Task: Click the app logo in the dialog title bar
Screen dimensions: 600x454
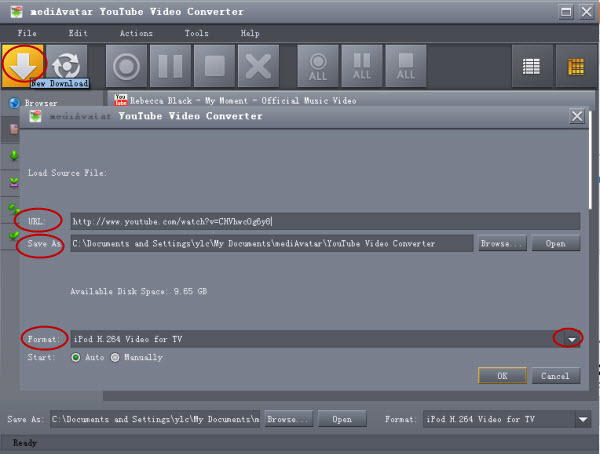Action: click(35, 116)
